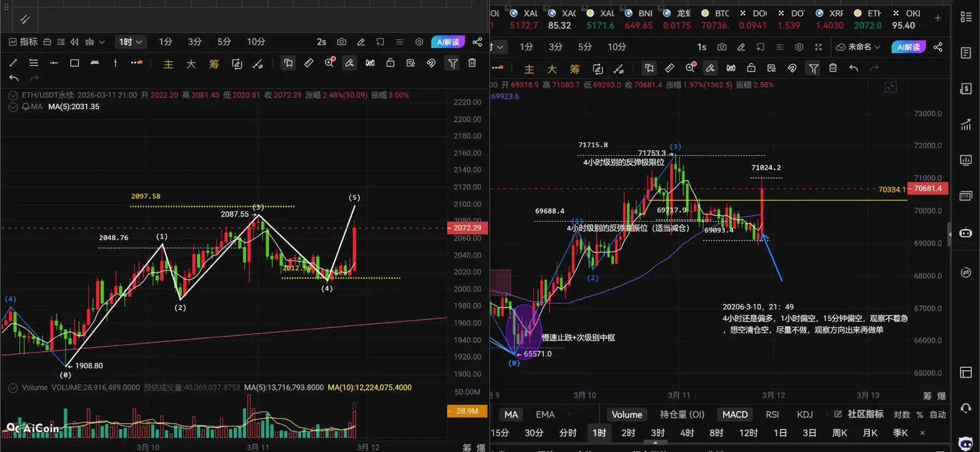The height and width of the screenshot is (452, 980).
Task: Click the 70681.4 price marker on right axis
Action: coord(928,188)
